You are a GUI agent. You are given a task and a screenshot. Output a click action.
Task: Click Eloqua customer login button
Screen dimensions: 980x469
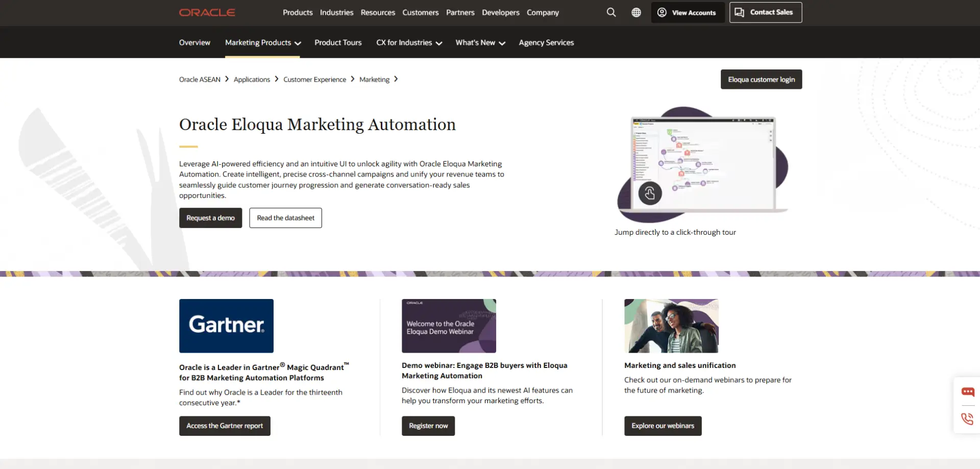[x=761, y=79]
